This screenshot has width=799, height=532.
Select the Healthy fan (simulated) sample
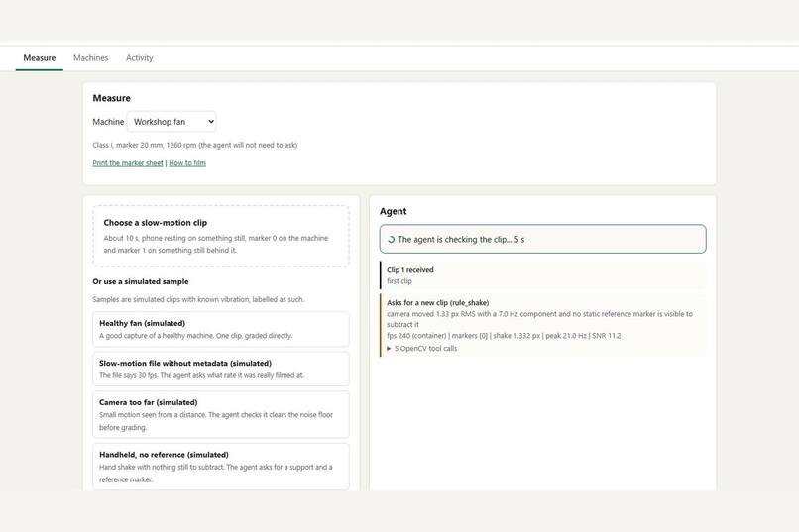pos(221,329)
